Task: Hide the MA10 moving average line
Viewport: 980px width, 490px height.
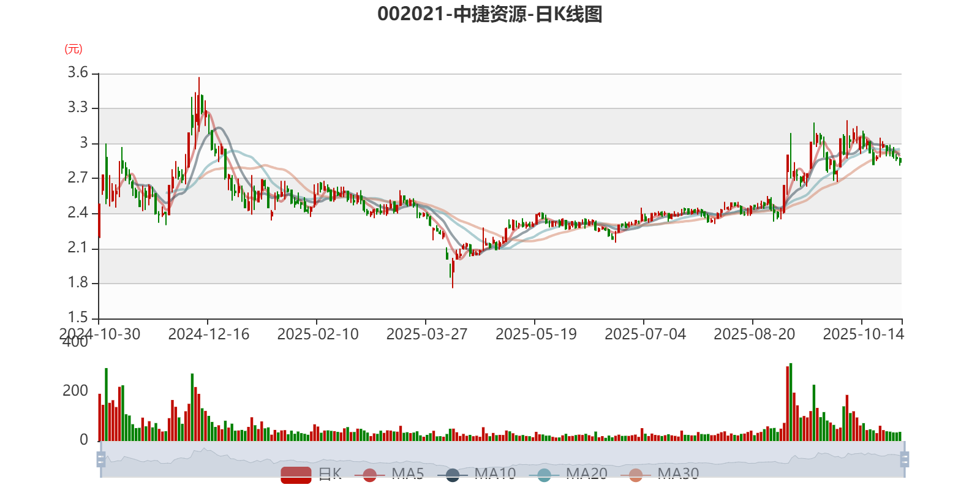Action: coord(477,474)
